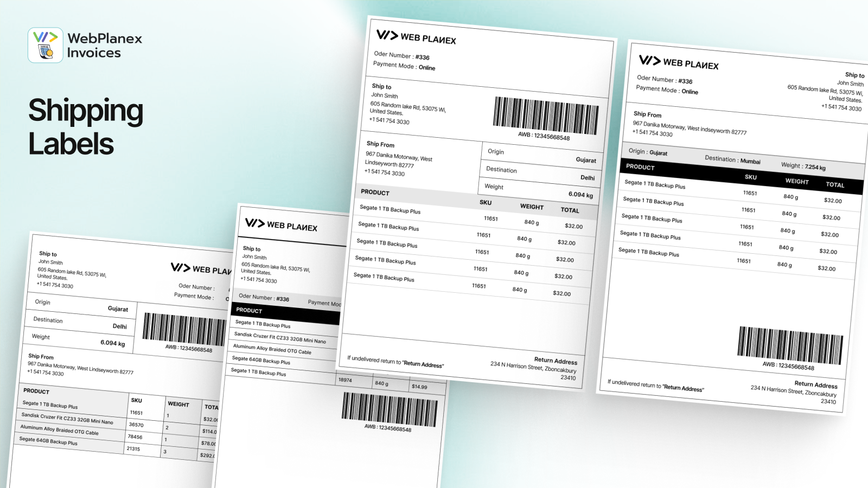This screenshot has width=868, height=488.
Task: Click the barcode on the Mumbai label
Action: coord(790,345)
